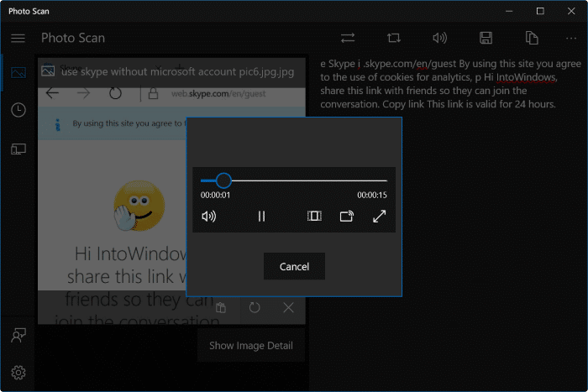588x392 pixels.
Task: Mute the audio in the playback dialog
Action: coord(209,217)
